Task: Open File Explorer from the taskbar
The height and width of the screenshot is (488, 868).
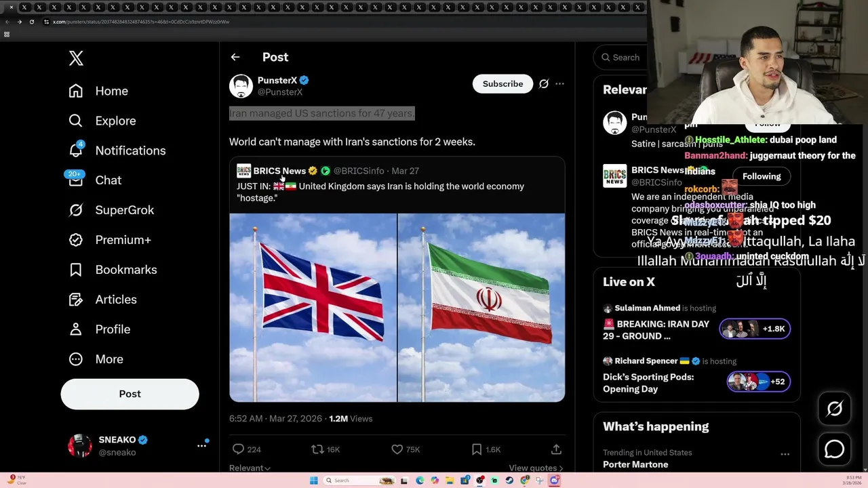Action: point(450,481)
